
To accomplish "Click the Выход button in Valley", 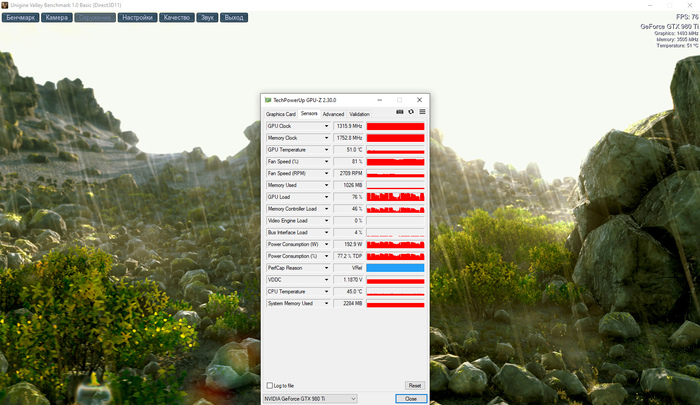I will [234, 17].
